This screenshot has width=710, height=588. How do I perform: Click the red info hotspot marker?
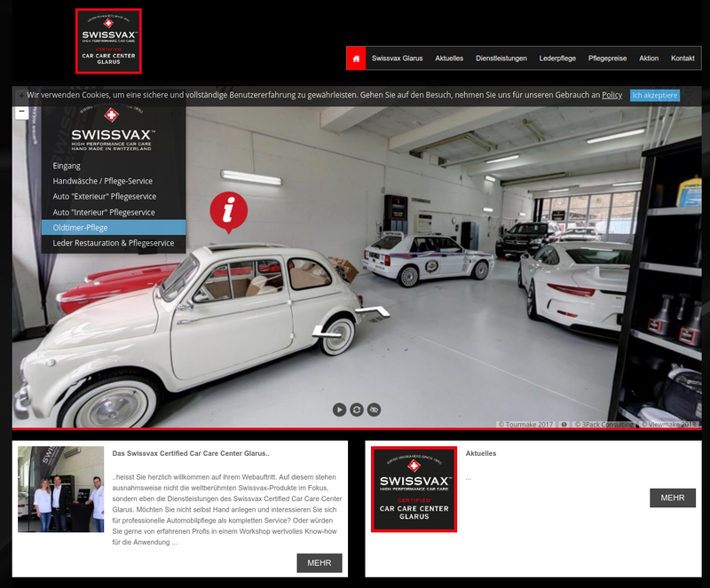[229, 212]
